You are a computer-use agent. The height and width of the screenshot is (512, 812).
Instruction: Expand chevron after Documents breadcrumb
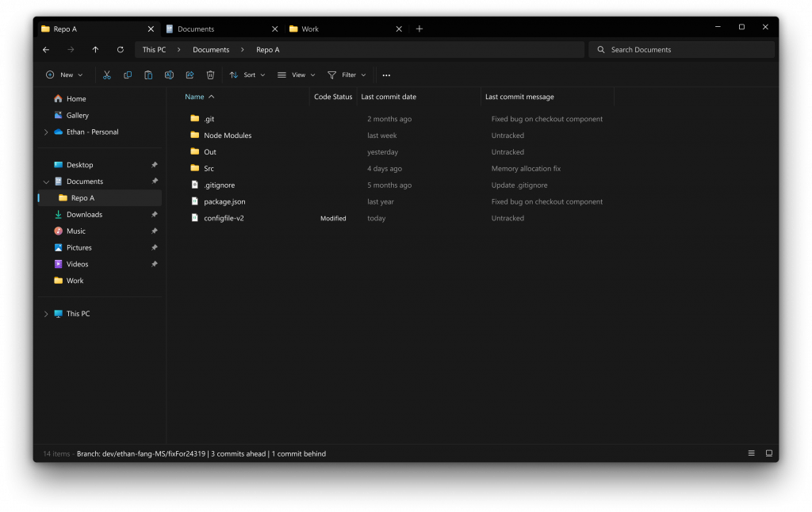click(243, 50)
